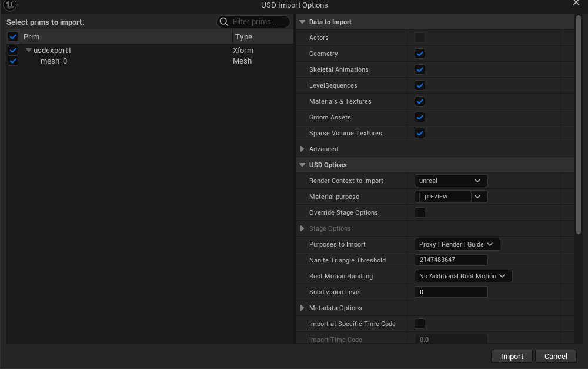
Task: Click the Import button
Action: [x=512, y=356]
